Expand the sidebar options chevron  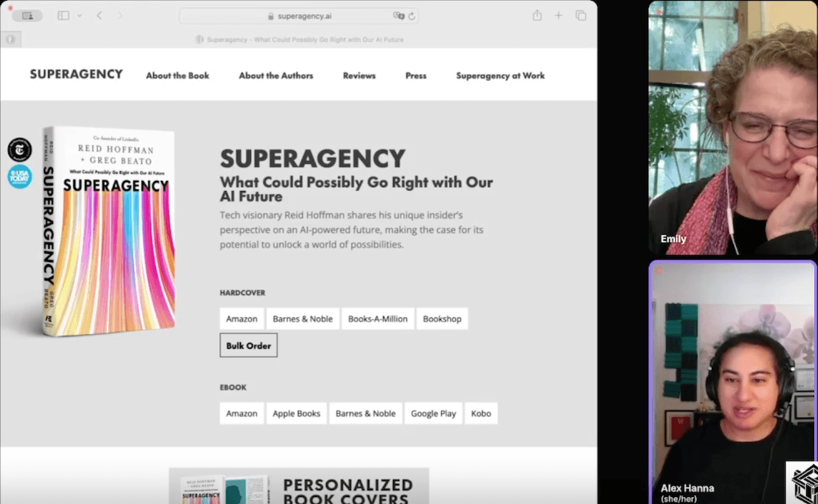(79, 16)
